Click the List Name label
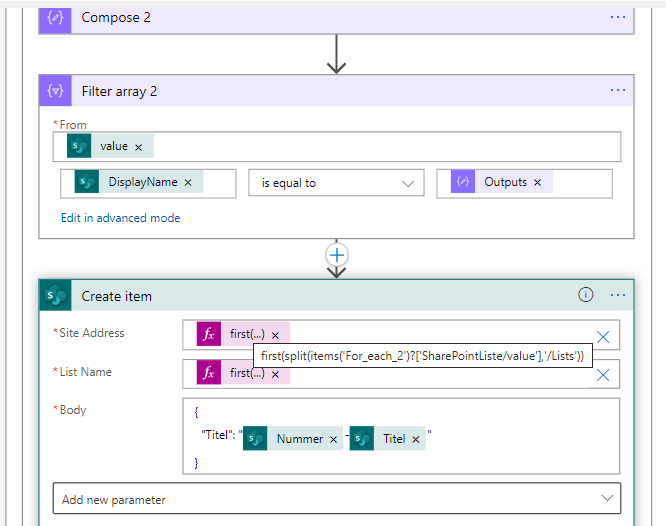Screen dimensions: 666x526 point(85,372)
